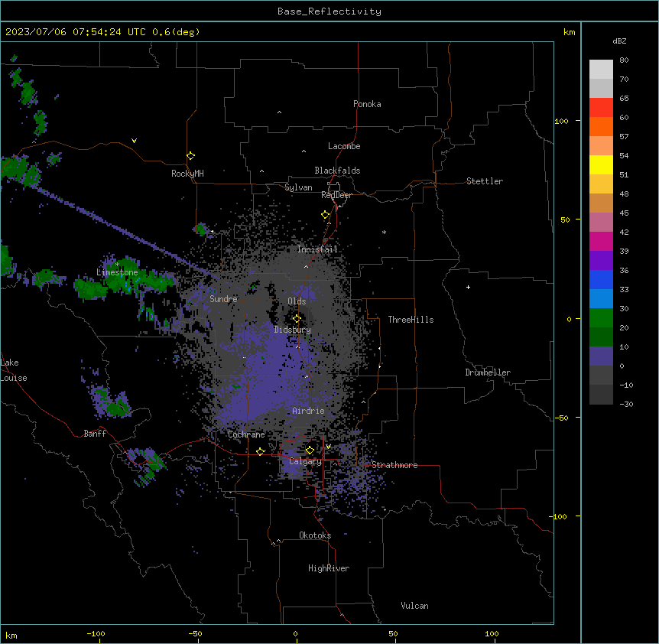Select the purple 36-39 dBZ legend swatch
Image resolution: width=659 pixels, height=644 pixels.
tap(601, 261)
